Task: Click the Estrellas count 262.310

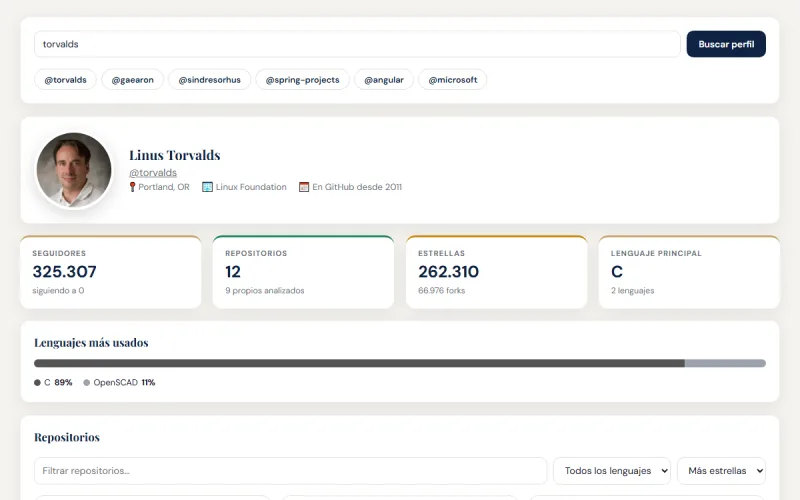Action: [x=448, y=271]
